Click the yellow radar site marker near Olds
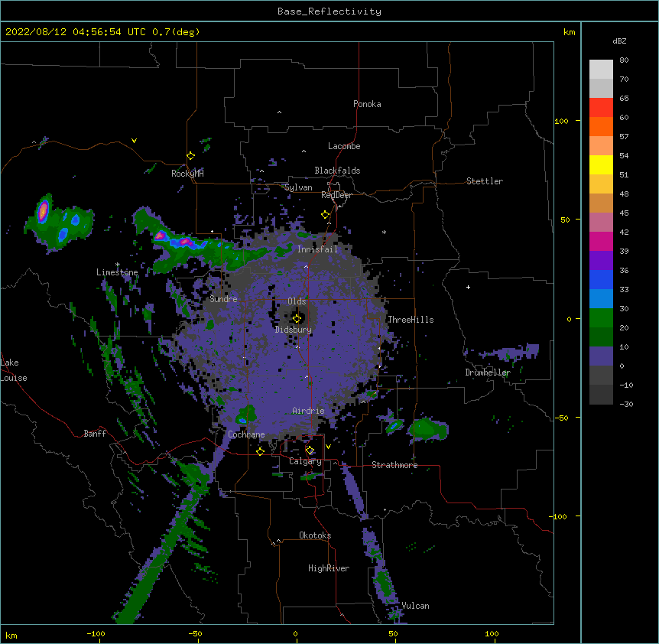The height and width of the screenshot is (644, 659). (297, 318)
